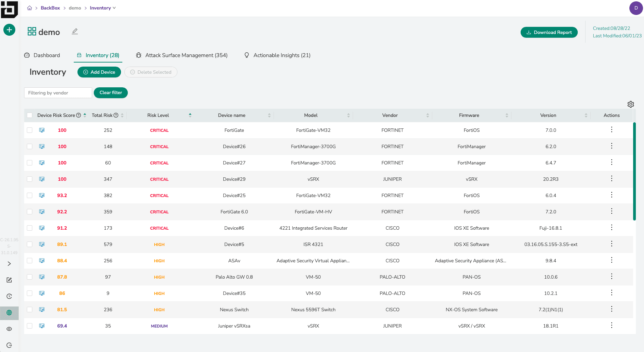Select the globe icon in sidebar
Viewport: 644px width, 352px height.
click(9, 313)
